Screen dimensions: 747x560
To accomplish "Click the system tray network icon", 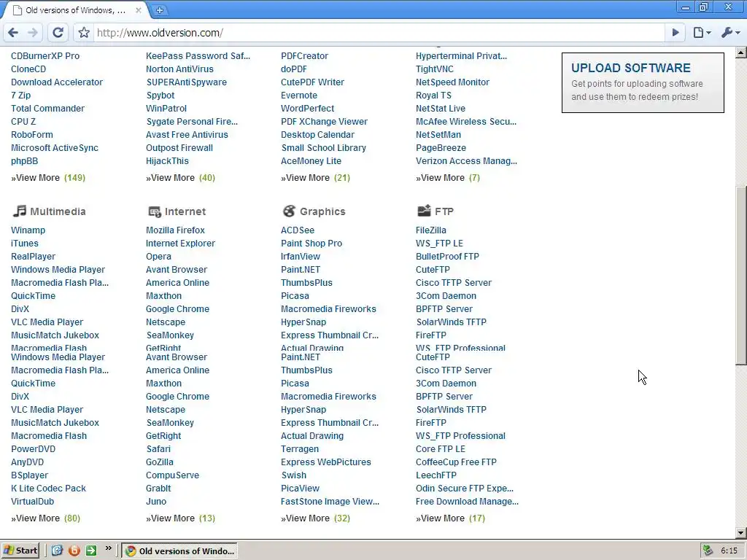I will click(708, 551).
